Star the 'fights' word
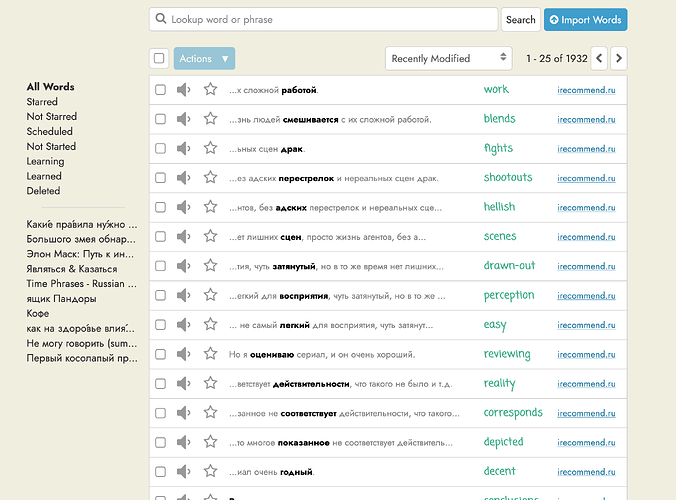This screenshot has height=500, width=676. [210, 148]
